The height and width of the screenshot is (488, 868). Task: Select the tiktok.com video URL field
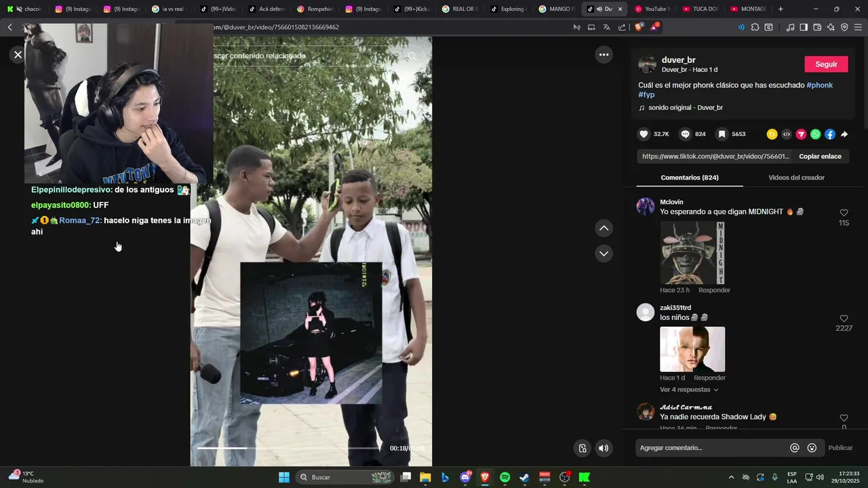[715, 157]
